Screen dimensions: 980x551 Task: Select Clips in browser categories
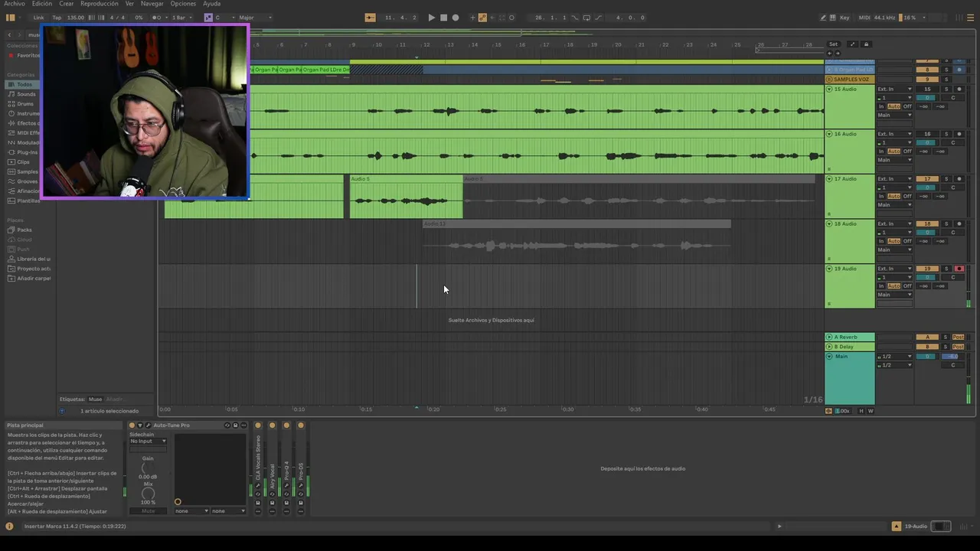click(23, 162)
